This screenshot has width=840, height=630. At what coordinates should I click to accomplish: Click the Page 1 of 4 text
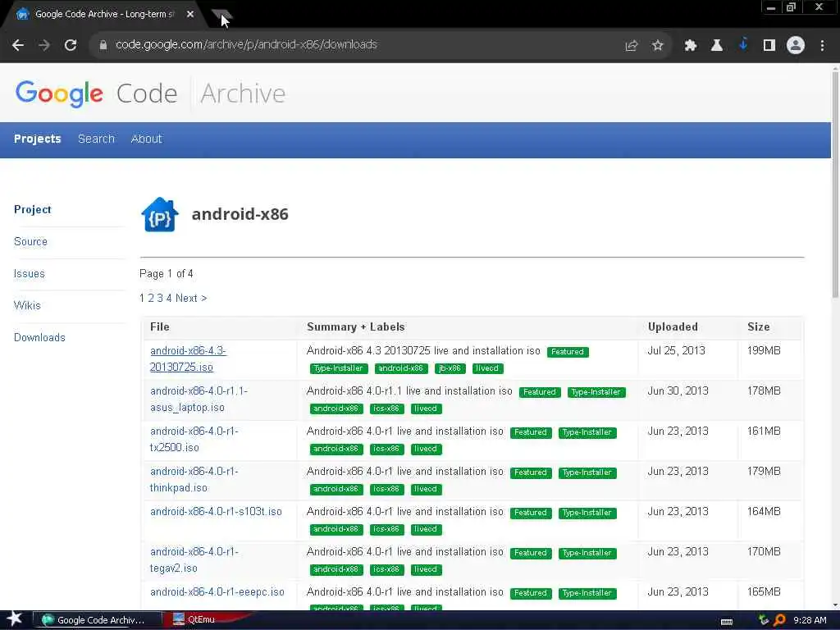(166, 274)
